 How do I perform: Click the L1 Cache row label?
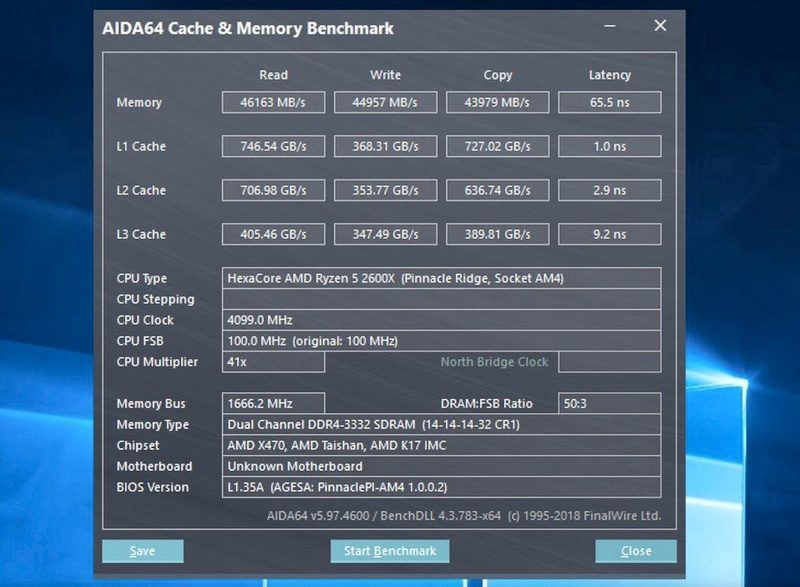(x=141, y=146)
